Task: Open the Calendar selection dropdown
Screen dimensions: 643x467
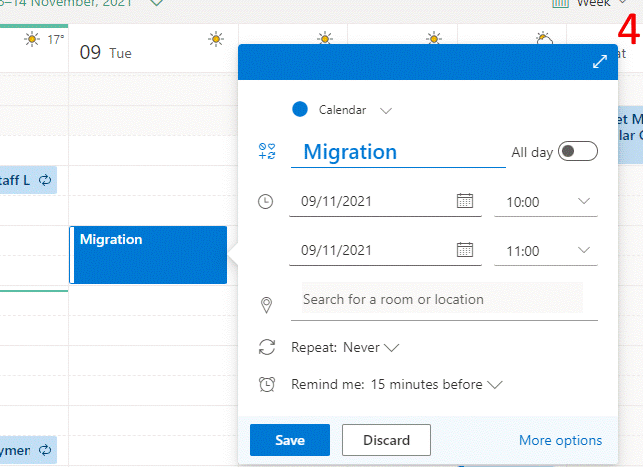Action: (355, 110)
